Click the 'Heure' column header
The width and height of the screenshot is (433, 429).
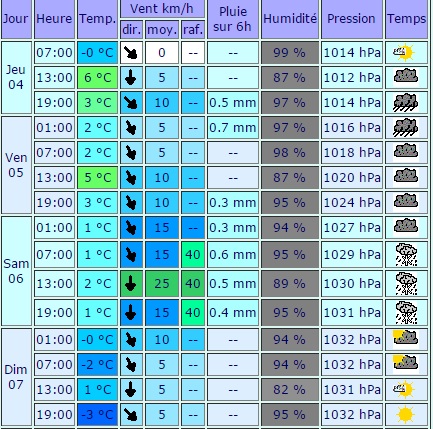(x=54, y=19)
